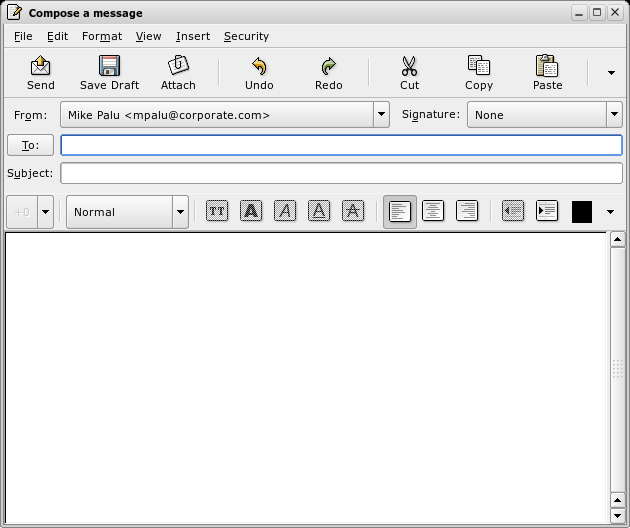Attach a file with the paperclip icon
The image size is (630, 528).
[x=178, y=72]
